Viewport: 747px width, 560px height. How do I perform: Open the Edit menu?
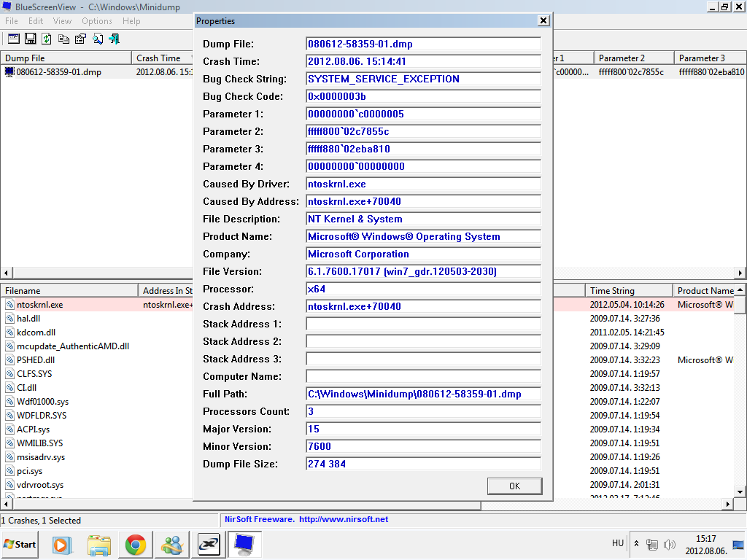(36, 21)
